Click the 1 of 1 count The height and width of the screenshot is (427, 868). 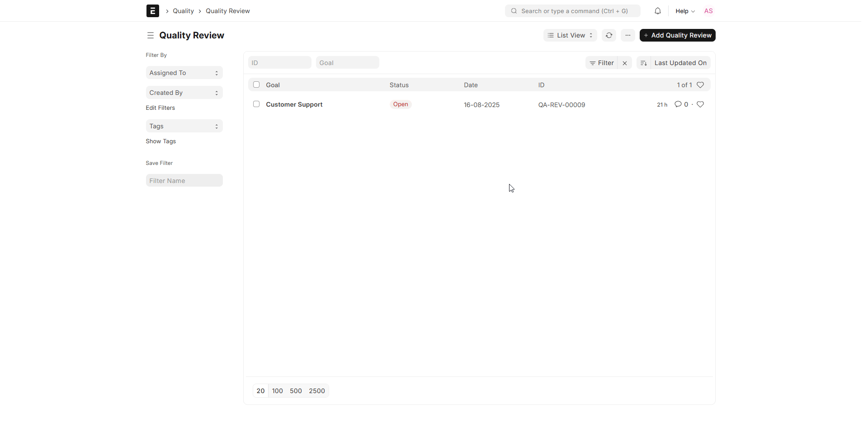(684, 85)
